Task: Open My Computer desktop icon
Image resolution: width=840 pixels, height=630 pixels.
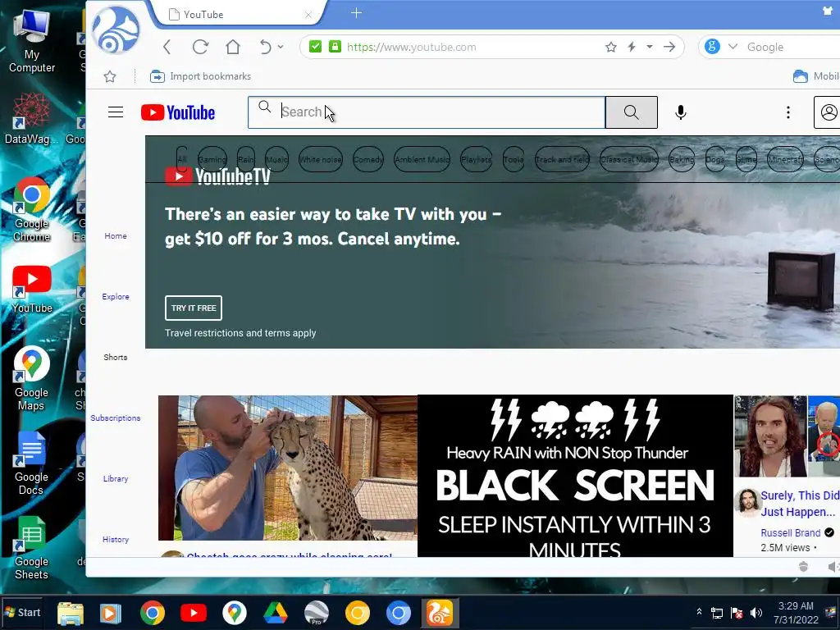Action: click(x=32, y=41)
